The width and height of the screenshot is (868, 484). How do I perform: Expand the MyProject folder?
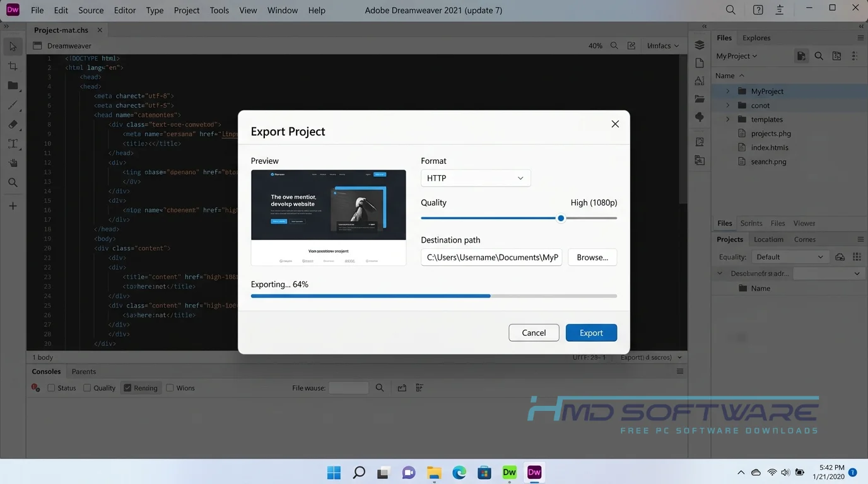(728, 91)
